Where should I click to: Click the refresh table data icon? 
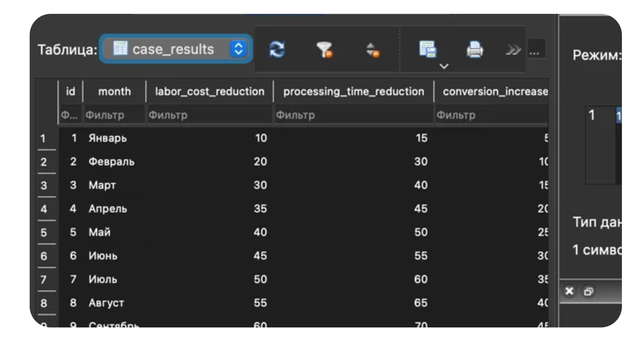[x=277, y=50]
